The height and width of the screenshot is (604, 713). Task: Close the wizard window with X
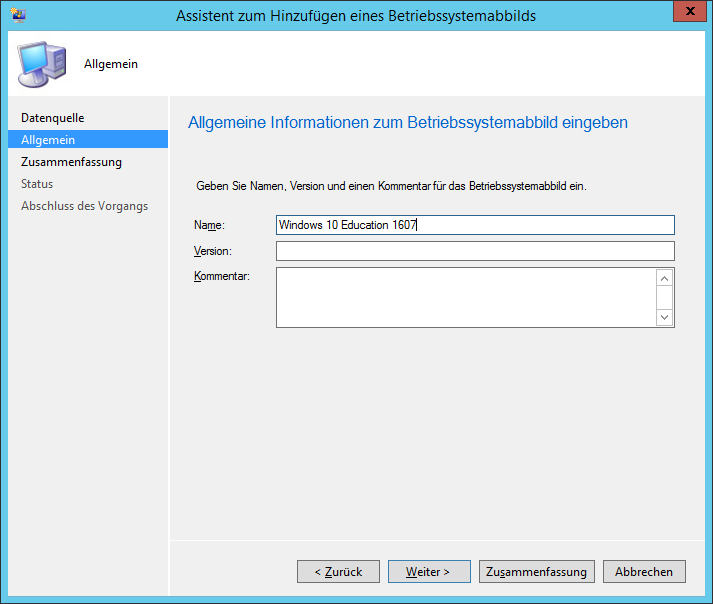(x=686, y=13)
